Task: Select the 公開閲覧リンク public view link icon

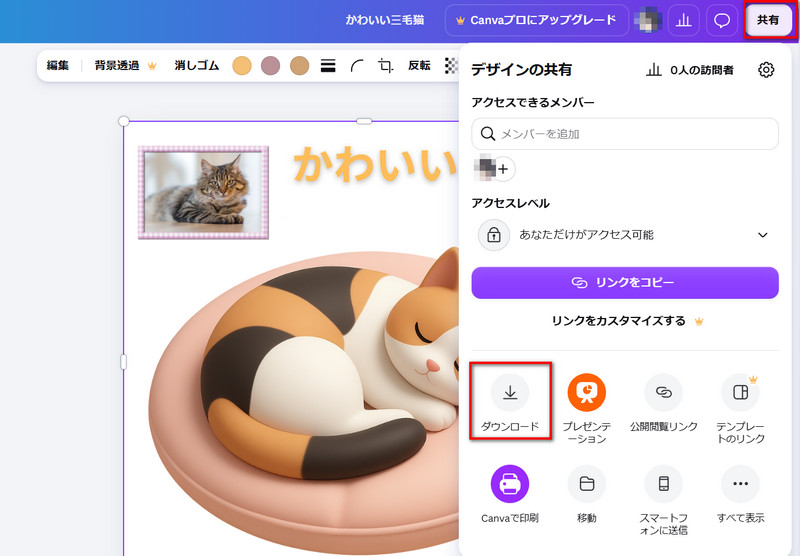Action: [x=663, y=392]
